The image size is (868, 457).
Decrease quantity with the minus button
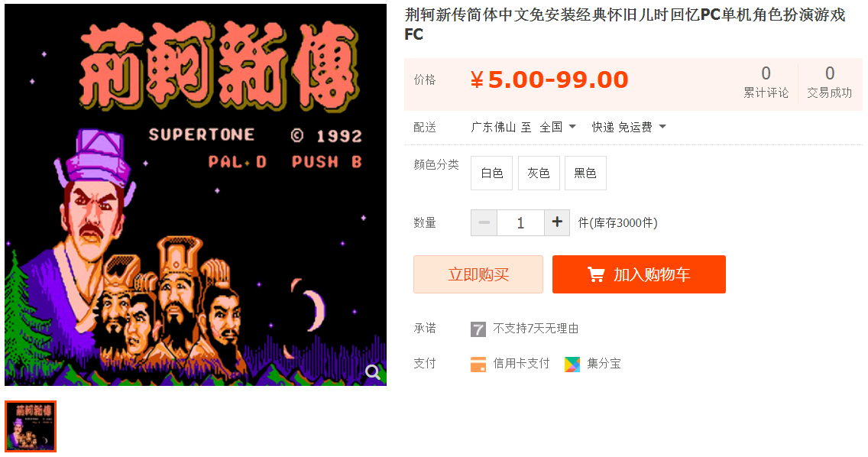[484, 222]
